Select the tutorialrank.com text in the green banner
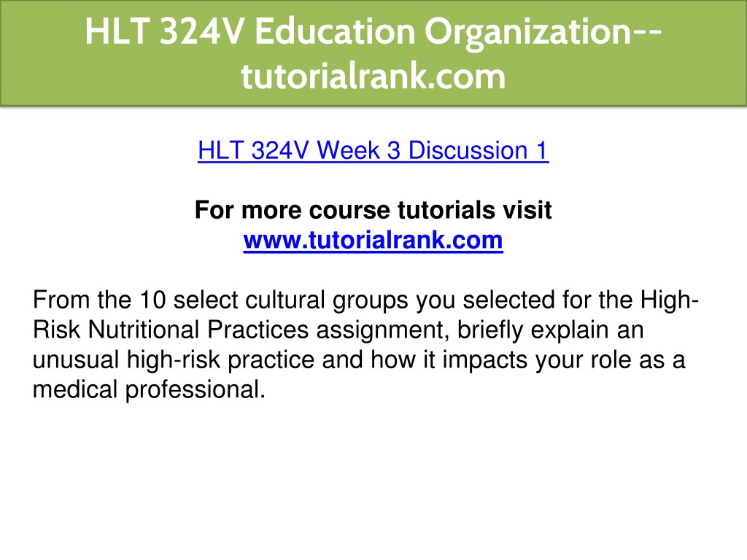This screenshot has height=560, width=747. click(373, 76)
